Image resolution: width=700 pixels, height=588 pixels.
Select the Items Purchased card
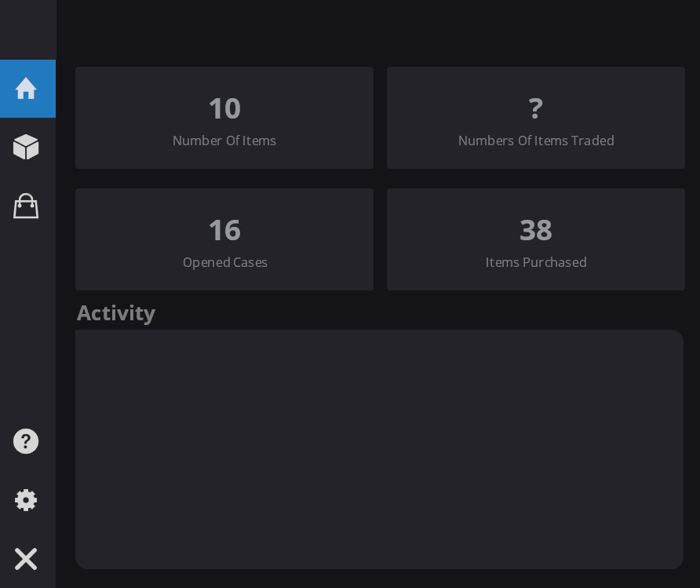[536, 239]
